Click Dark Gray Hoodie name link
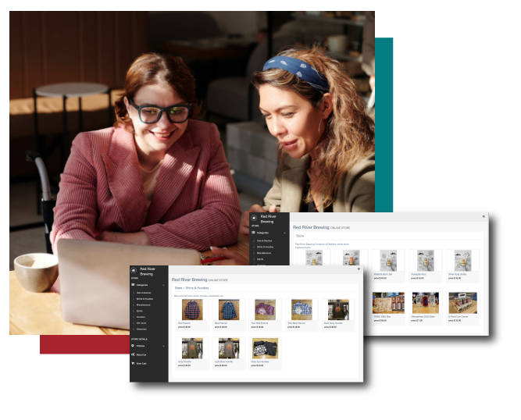This screenshot has height=420, width=521. tap(333, 322)
